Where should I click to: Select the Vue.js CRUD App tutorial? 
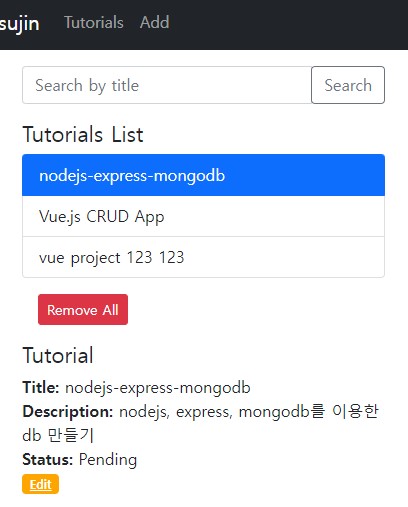[x=203, y=216]
